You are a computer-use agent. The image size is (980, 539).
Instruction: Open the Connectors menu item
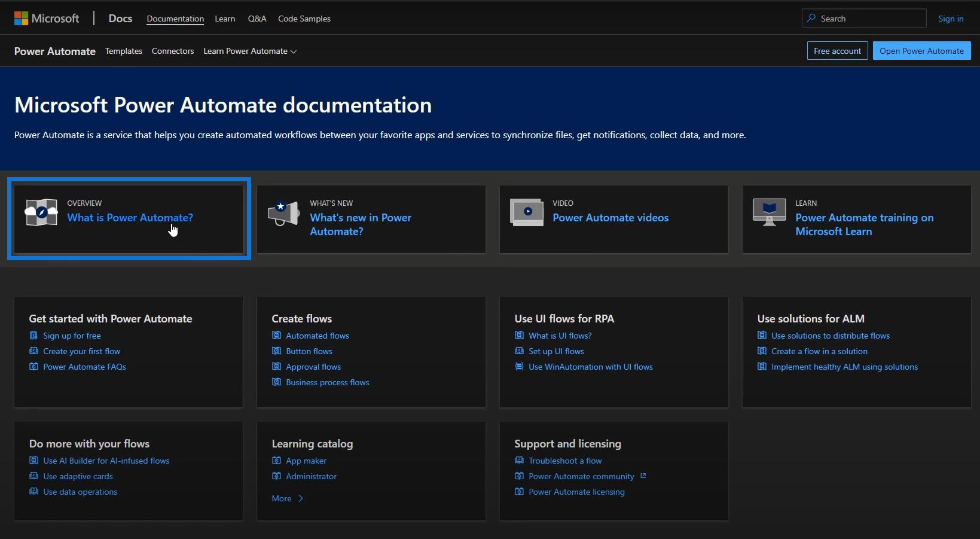pos(173,51)
